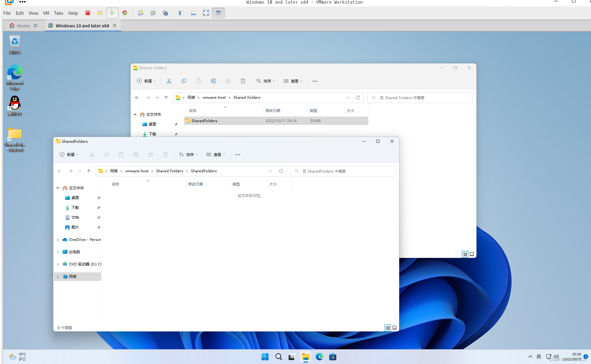Click 网络 breadcrumb in front window address bar

click(x=114, y=171)
